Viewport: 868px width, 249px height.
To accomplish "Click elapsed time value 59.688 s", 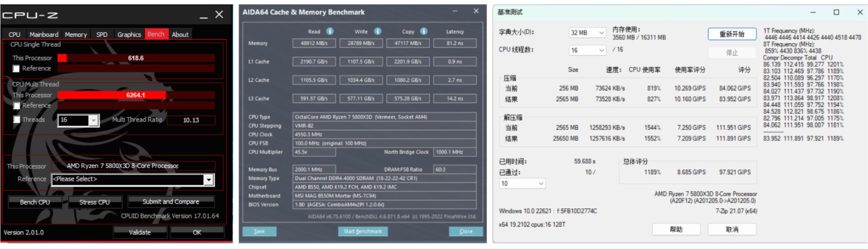I will point(585,161).
